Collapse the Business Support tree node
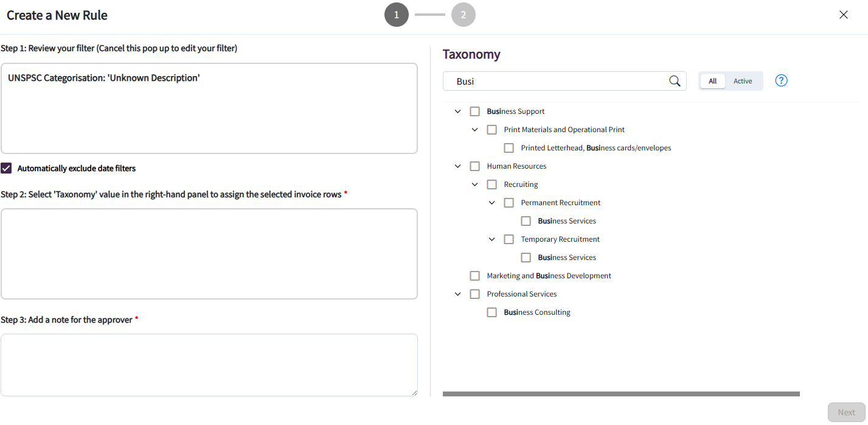 [458, 111]
